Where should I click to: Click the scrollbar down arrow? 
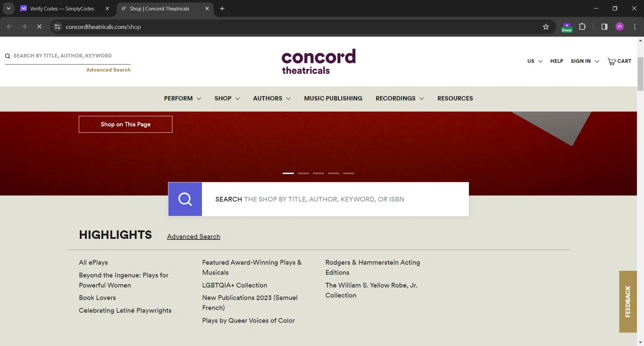pos(640,342)
